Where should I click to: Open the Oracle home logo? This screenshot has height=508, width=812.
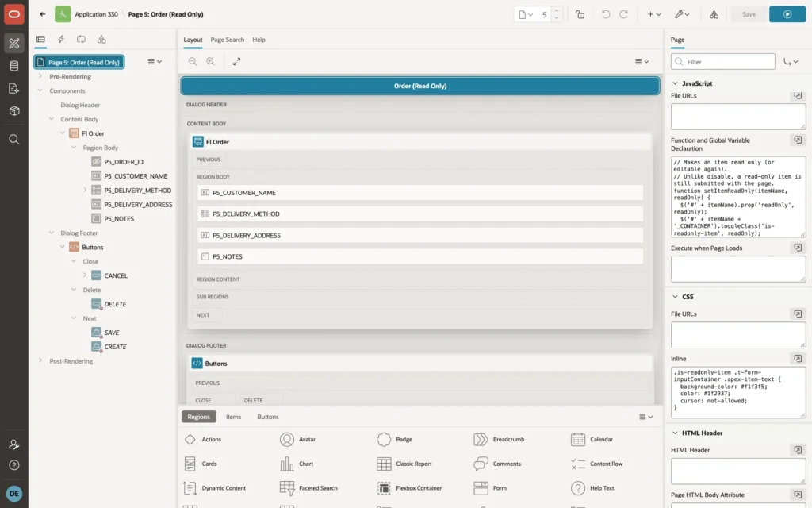point(14,14)
